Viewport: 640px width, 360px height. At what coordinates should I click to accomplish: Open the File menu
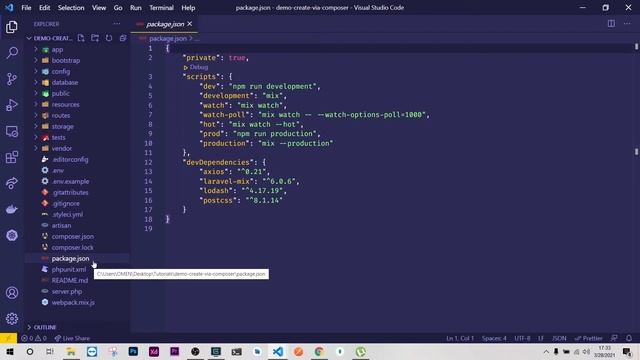(26, 8)
